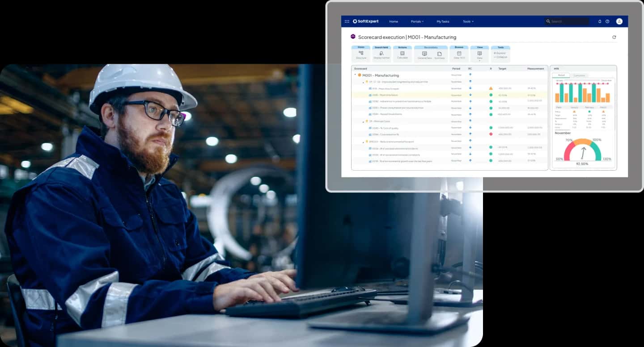The image size is (644, 347).
Task: Click the orange M001 Manufacturing node icon
Action: [360, 75]
